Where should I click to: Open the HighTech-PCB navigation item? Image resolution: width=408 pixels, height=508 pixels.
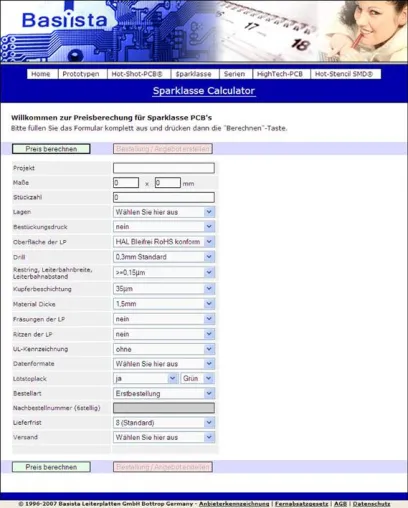tap(280, 74)
